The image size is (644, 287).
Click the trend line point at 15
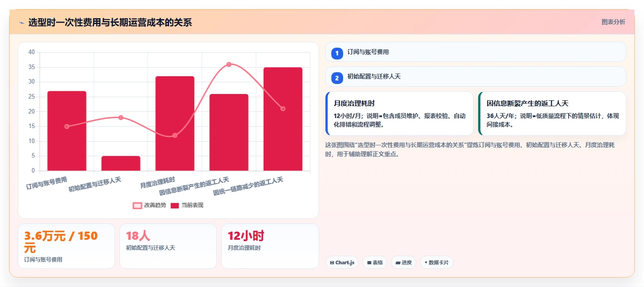[x=67, y=126]
